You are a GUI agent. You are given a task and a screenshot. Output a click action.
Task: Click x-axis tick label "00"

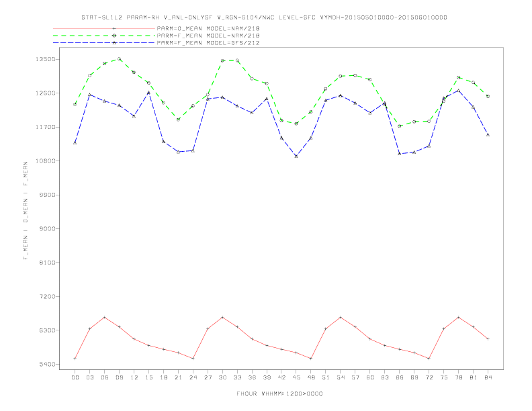pyautogui.click(x=75, y=377)
